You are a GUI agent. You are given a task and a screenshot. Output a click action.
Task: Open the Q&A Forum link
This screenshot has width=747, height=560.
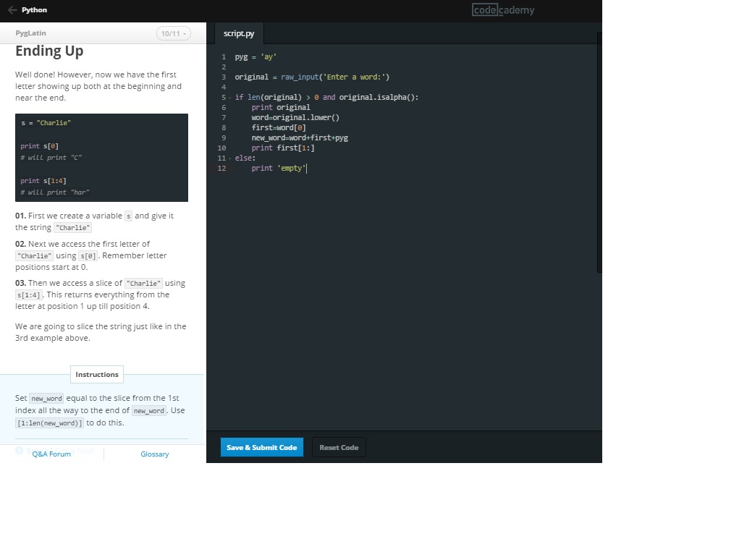51,454
